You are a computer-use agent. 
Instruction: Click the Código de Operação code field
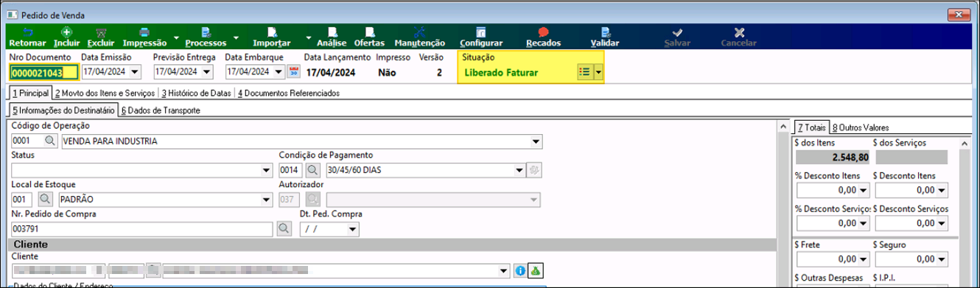pos(27,141)
